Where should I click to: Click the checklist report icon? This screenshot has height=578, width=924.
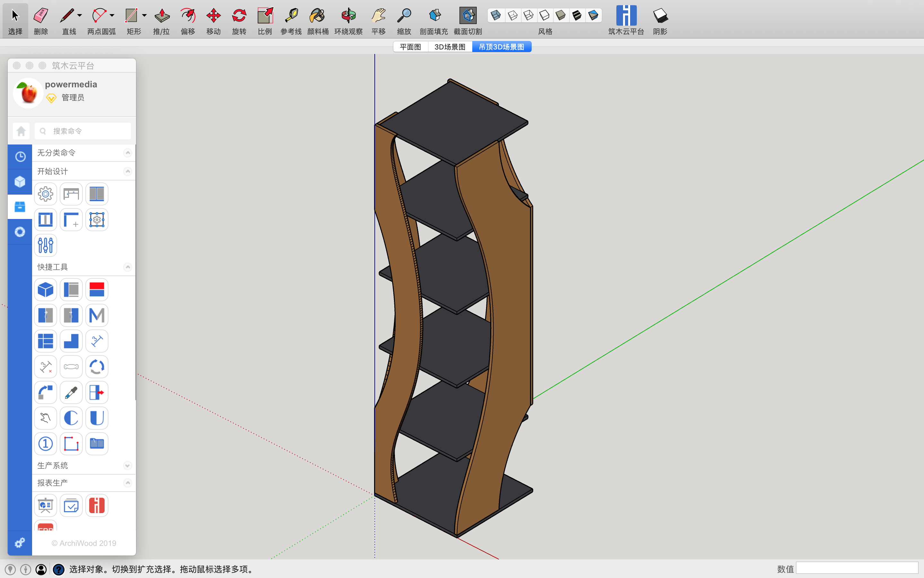coord(71,506)
